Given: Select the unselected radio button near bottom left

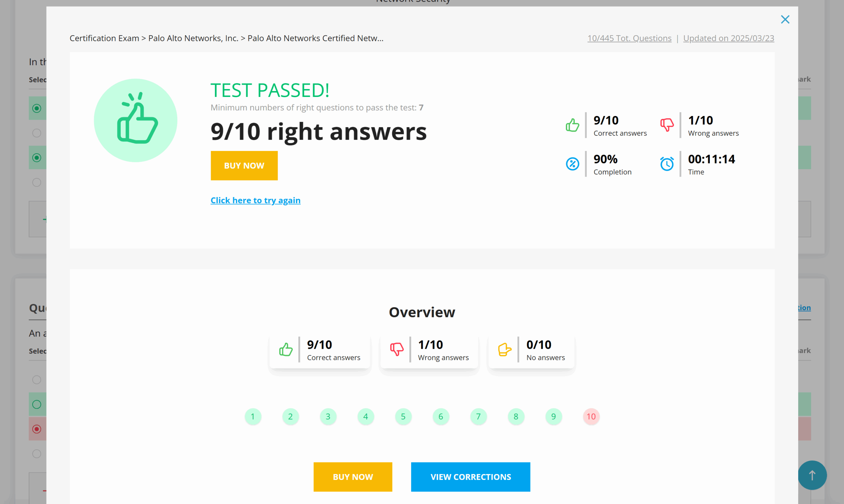Looking at the screenshot, I should (x=37, y=454).
